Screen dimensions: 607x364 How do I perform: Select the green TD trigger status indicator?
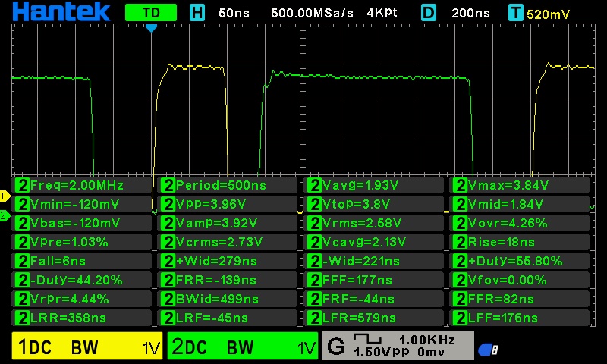151,13
